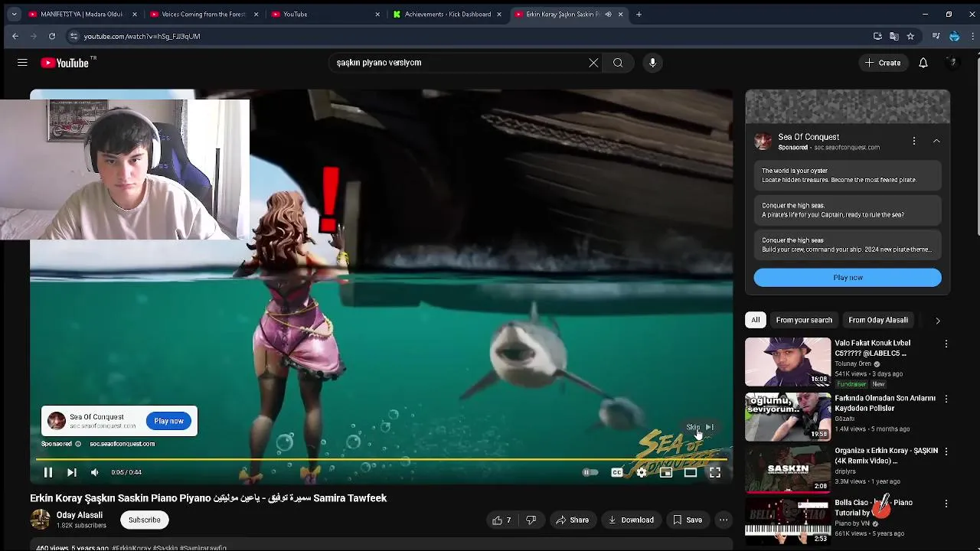Skip the ad
980x551 pixels.
[x=700, y=427]
